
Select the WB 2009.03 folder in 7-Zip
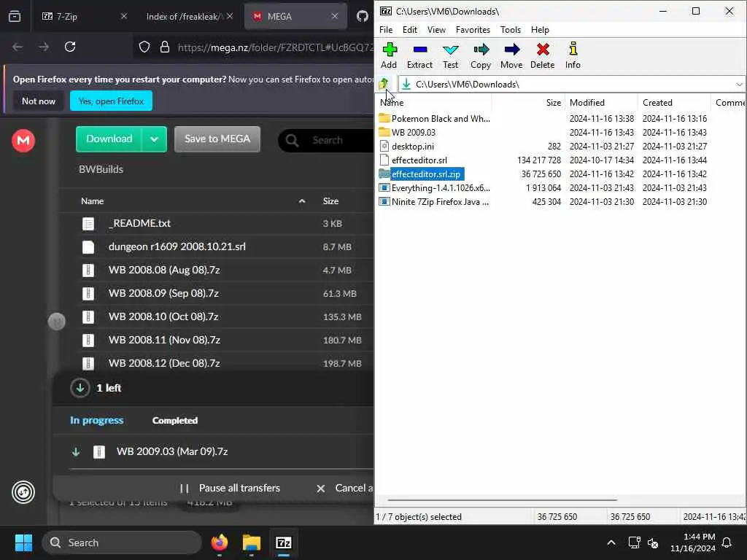(408, 133)
